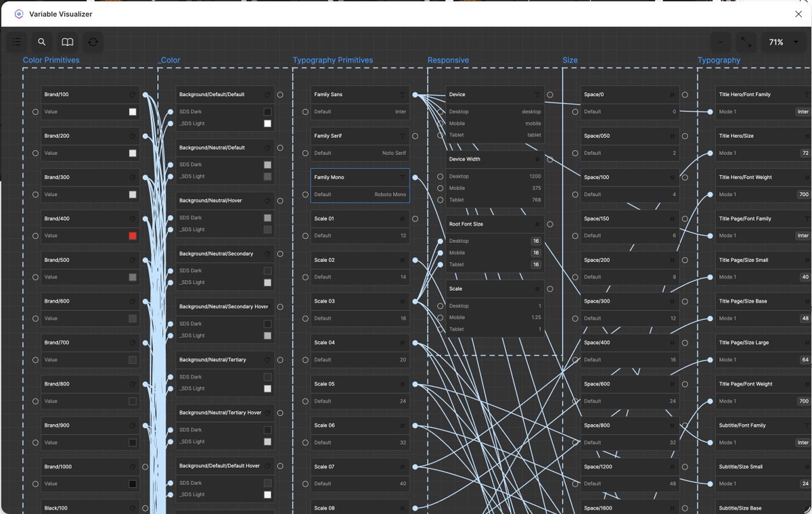The image size is (812, 514).
Task: Click number type icon on Title Hero/Size
Action: tap(807, 136)
